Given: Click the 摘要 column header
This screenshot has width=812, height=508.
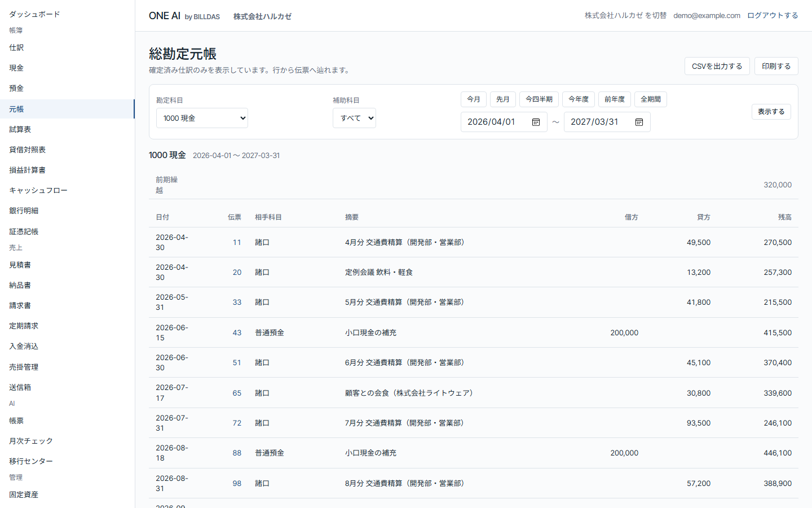Looking at the screenshot, I should [x=352, y=217].
